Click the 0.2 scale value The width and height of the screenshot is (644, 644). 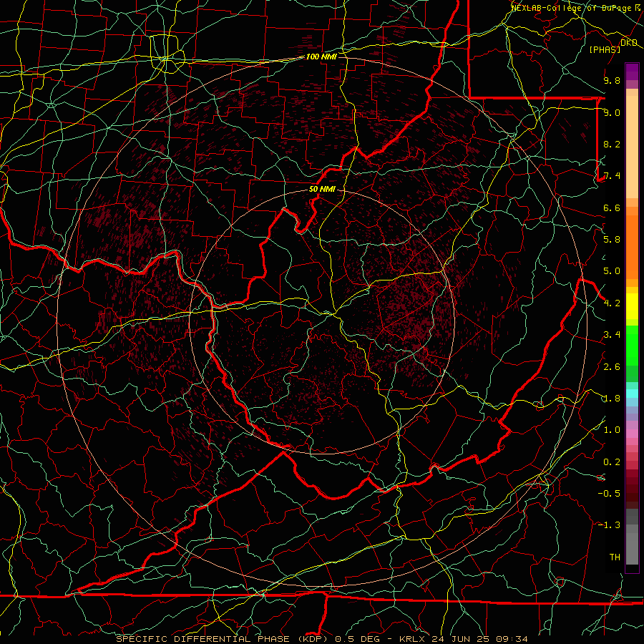[x=612, y=462]
